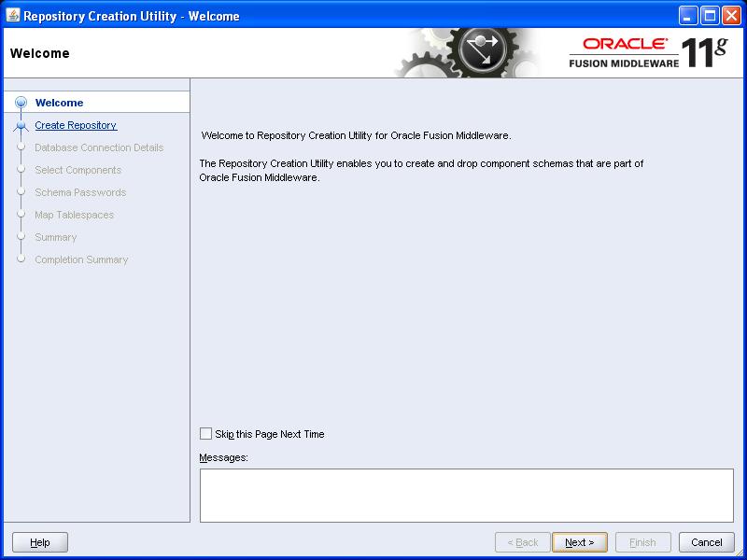Click Database Connection Details step label

[x=99, y=147]
